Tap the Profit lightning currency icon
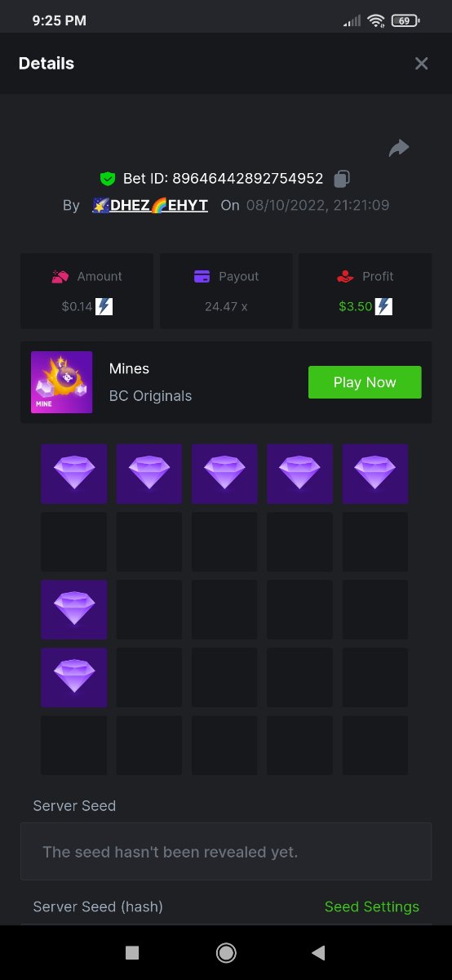The height and width of the screenshot is (980, 452). (x=383, y=307)
